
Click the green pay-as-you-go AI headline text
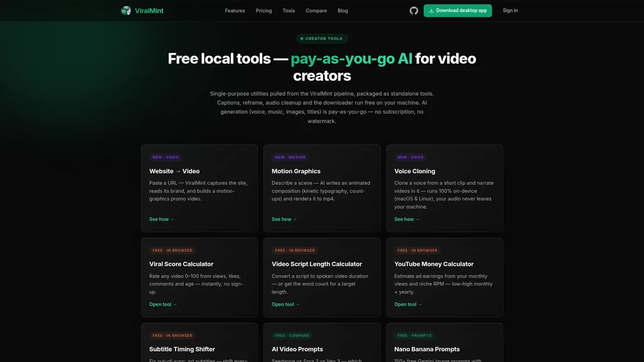click(352, 58)
